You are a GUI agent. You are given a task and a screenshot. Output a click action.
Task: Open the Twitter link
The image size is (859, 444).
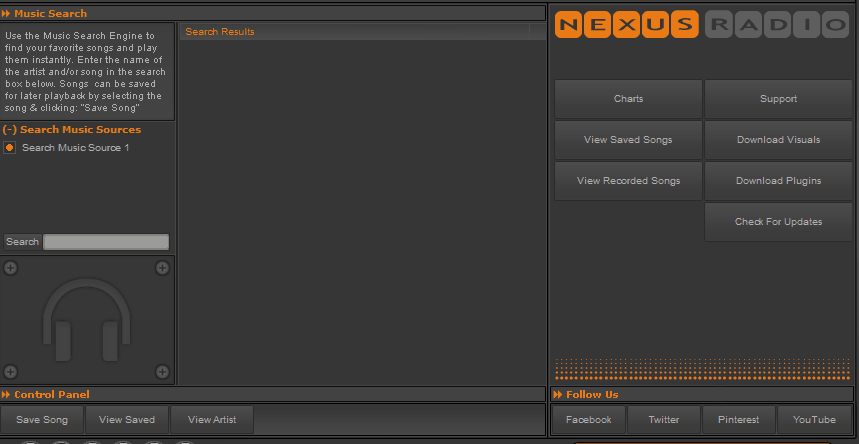[663, 420]
